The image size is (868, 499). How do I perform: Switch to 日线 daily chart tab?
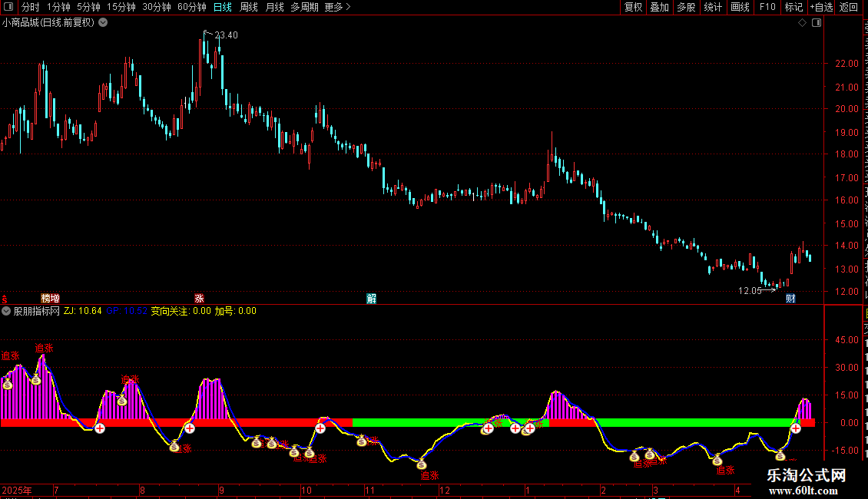[x=223, y=7]
